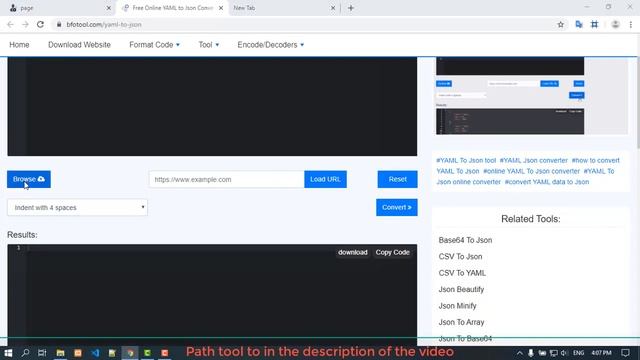This screenshot has height=360, width=640.
Task: Click the browser address bar
Action: click(x=306, y=24)
